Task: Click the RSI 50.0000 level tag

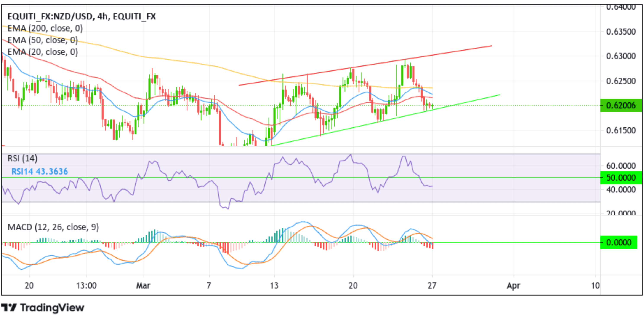Action: [621, 178]
